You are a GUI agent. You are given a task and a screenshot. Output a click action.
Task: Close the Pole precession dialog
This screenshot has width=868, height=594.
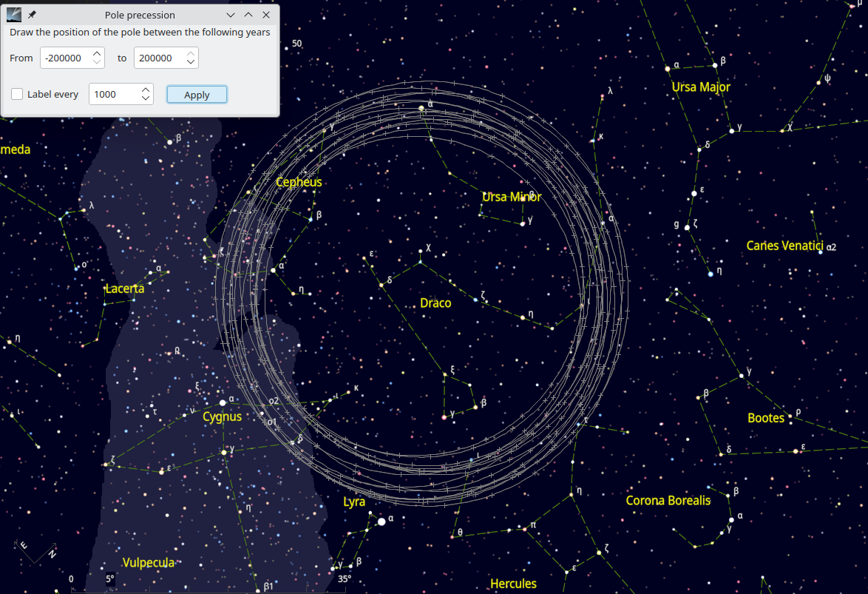[x=266, y=15]
